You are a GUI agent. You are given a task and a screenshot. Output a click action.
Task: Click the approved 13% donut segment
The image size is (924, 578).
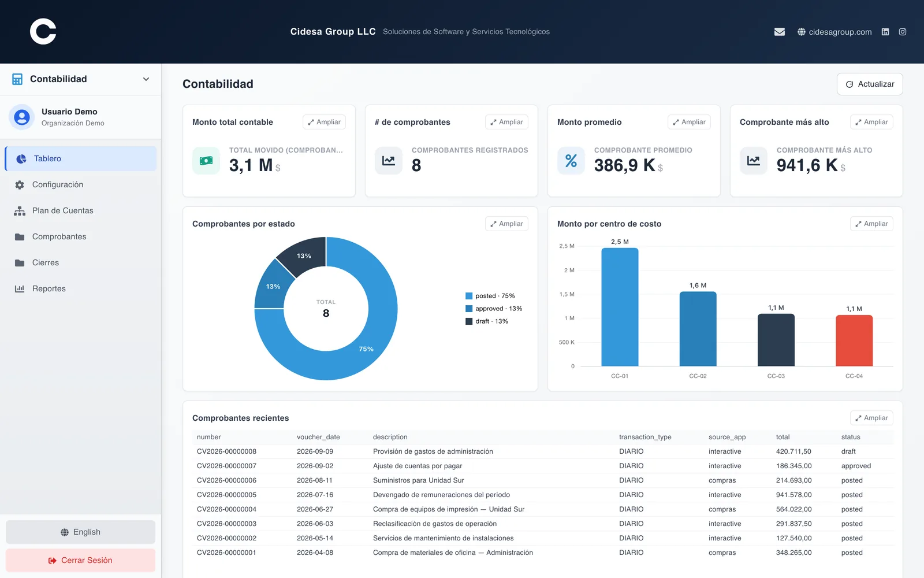(273, 287)
